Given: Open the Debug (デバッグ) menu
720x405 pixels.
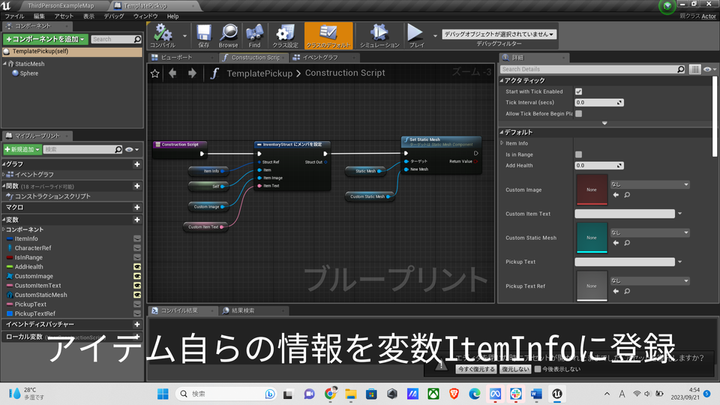Looking at the screenshot, I should pyautogui.click(x=115, y=17).
